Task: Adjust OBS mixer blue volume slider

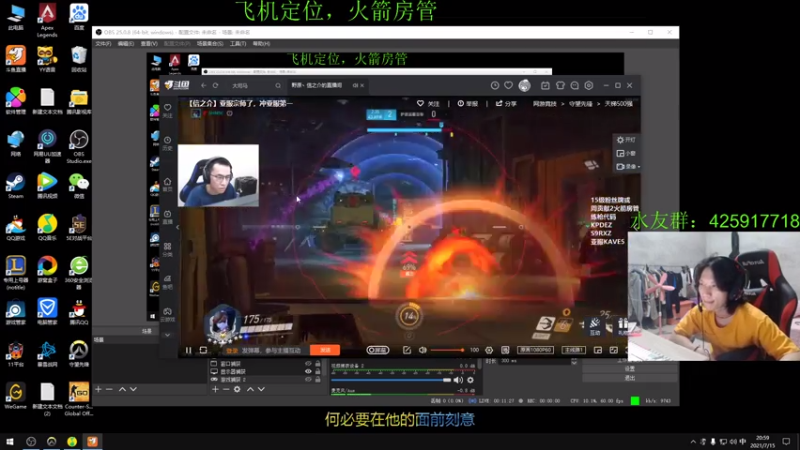Action: coord(391,380)
